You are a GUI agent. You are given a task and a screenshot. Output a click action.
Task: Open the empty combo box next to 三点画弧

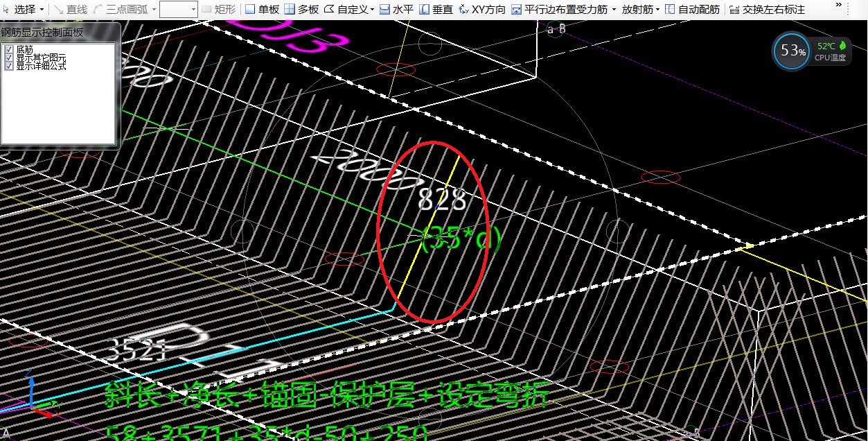pyautogui.click(x=179, y=10)
